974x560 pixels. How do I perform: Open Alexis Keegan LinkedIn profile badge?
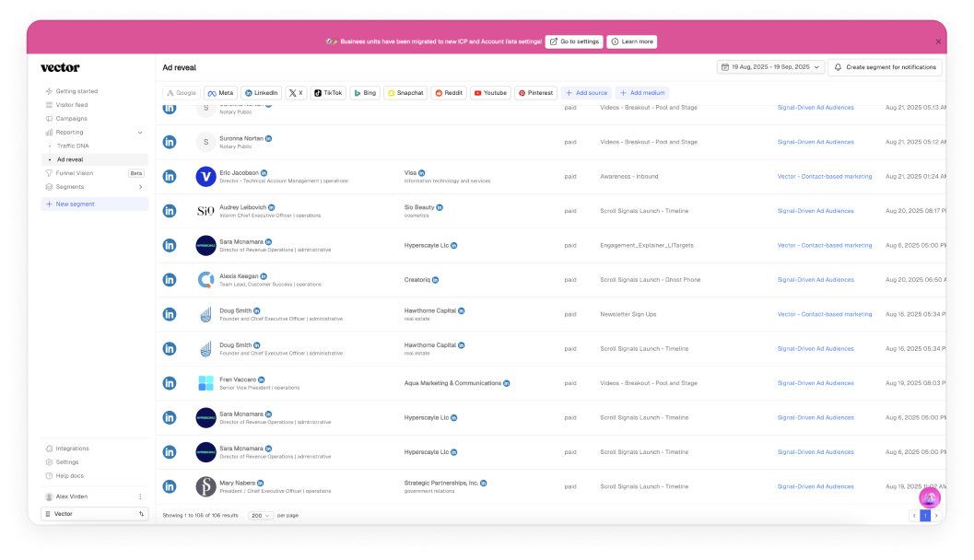coord(264,276)
